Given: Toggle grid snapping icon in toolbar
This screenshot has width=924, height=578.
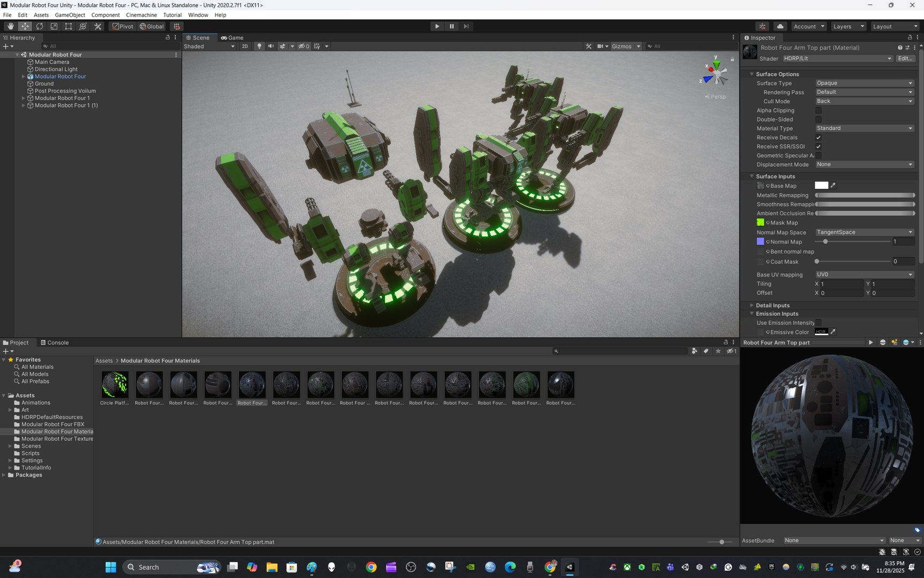Looking at the screenshot, I should click(176, 26).
